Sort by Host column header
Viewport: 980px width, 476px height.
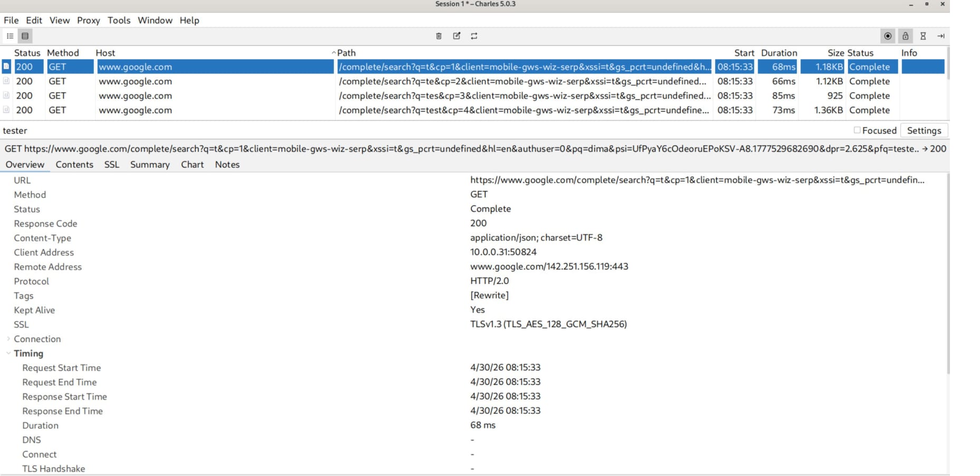(105, 53)
